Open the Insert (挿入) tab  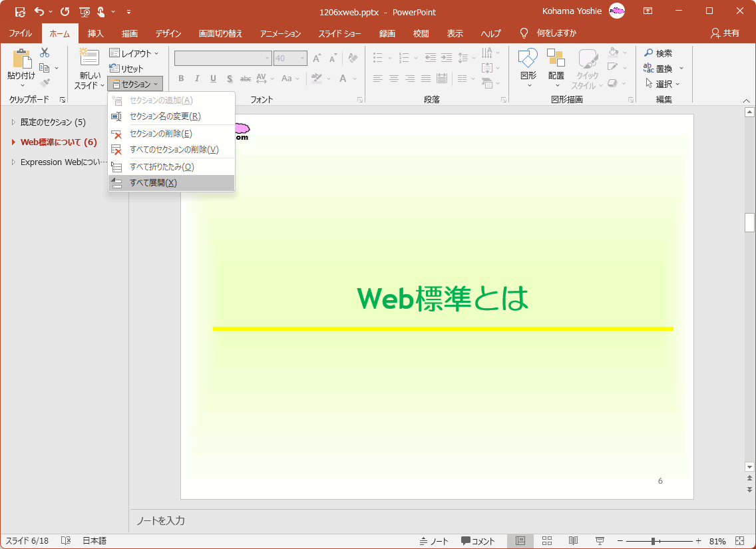95,33
